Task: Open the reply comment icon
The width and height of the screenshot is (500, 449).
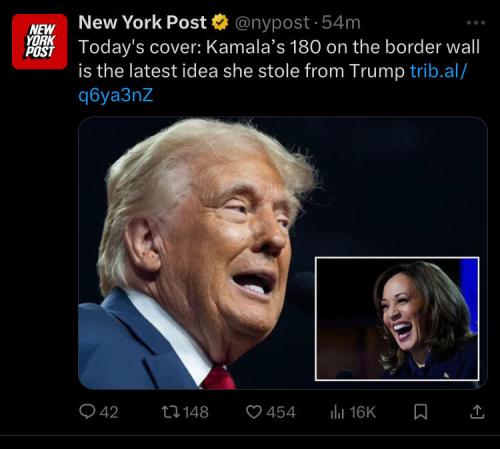Action: click(87, 412)
